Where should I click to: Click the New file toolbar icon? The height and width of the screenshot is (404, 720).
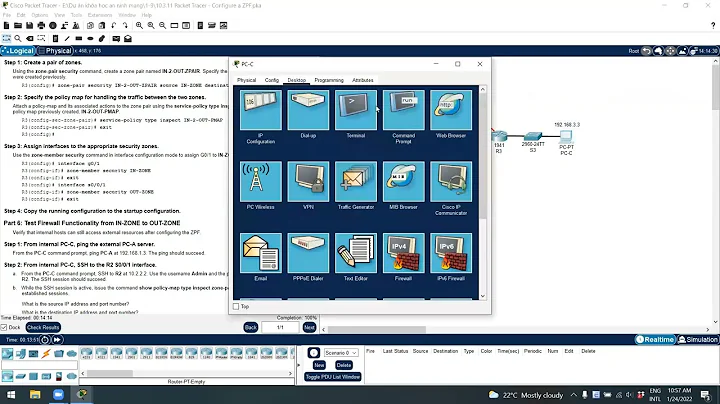click(6, 26)
